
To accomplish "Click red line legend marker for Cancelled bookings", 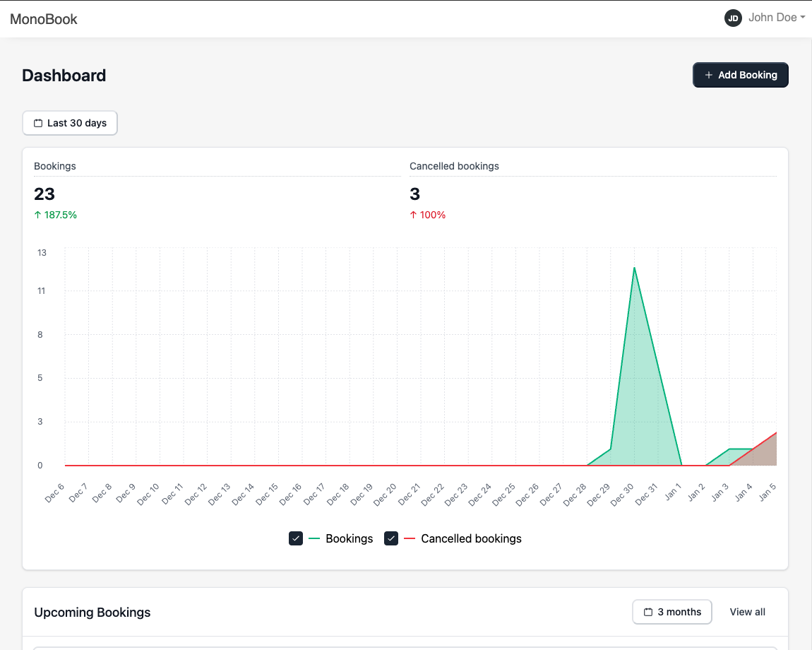I will [409, 538].
